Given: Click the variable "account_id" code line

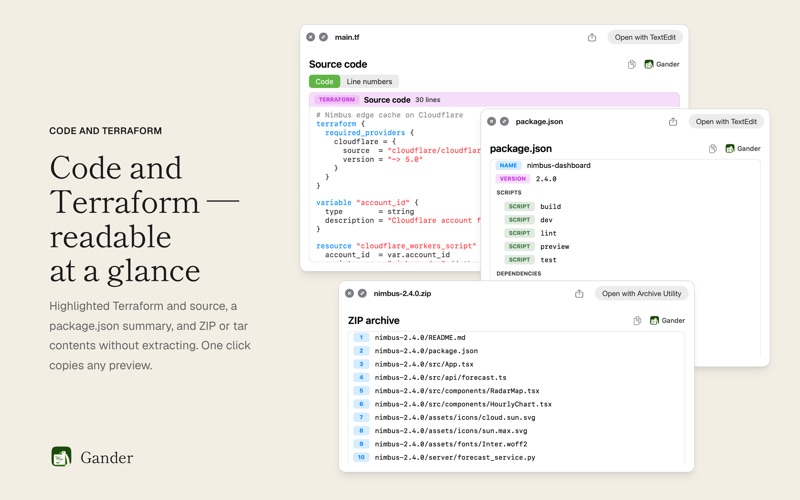Looking at the screenshot, I should tap(367, 203).
